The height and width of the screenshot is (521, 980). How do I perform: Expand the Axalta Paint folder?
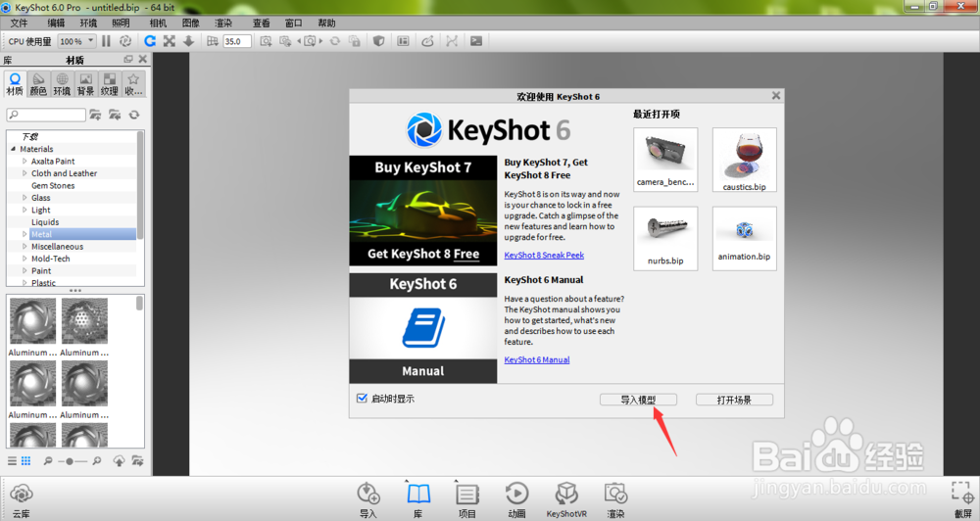(x=24, y=162)
